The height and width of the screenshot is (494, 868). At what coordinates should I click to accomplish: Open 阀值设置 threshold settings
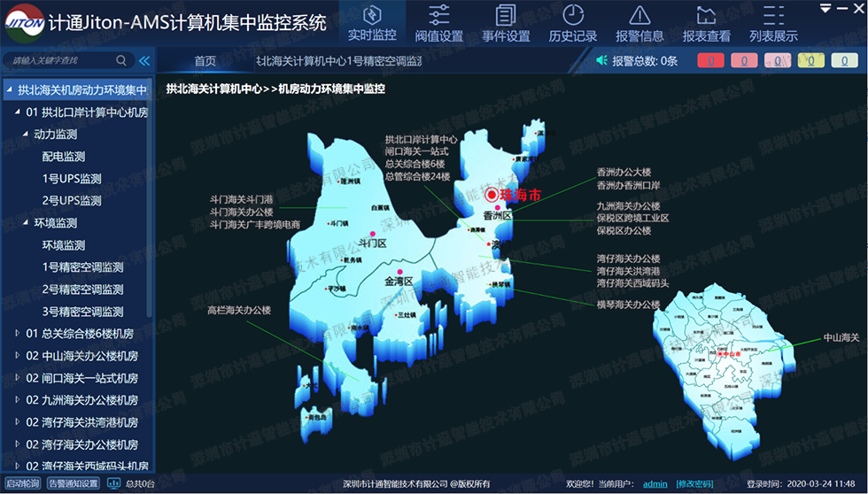(x=439, y=23)
